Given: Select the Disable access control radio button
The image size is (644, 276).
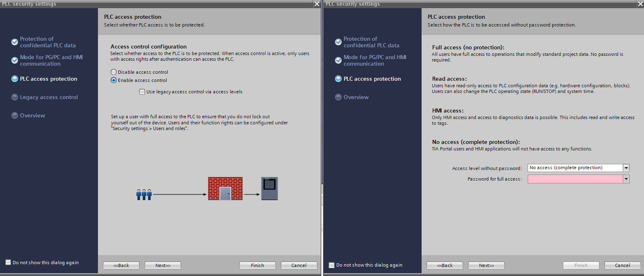Looking at the screenshot, I should pyautogui.click(x=114, y=72).
